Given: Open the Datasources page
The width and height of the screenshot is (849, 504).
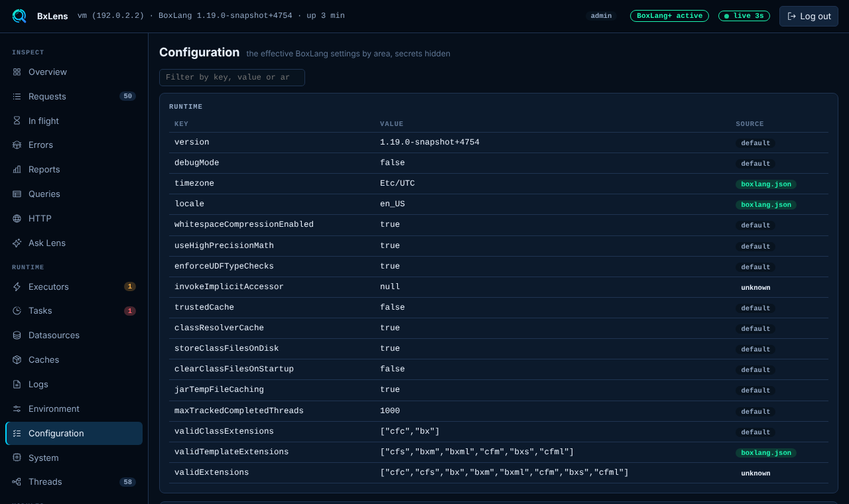Looking at the screenshot, I should 74,335.
